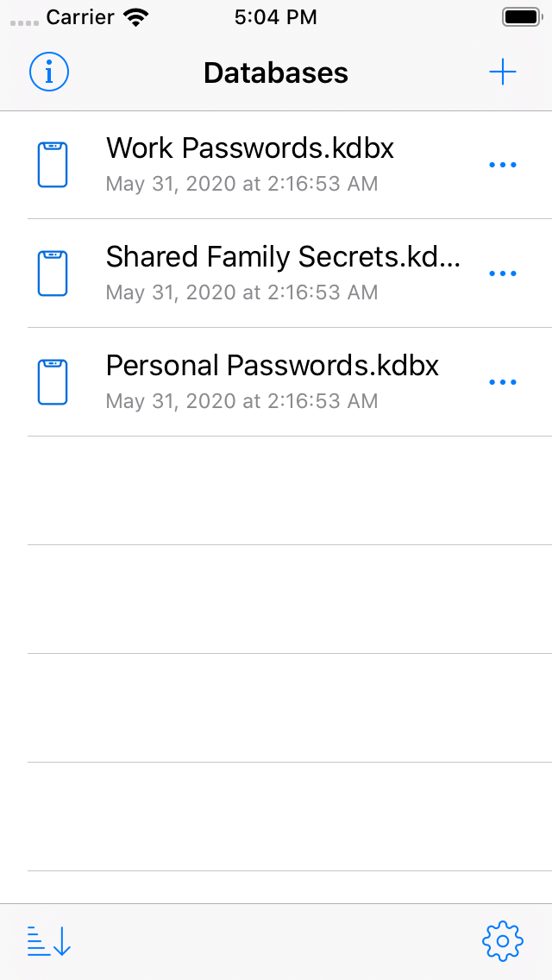The width and height of the screenshot is (552, 980).
Task: Open the ellipsis menu for Shared Family Secrets
Action: click(503, 272)
